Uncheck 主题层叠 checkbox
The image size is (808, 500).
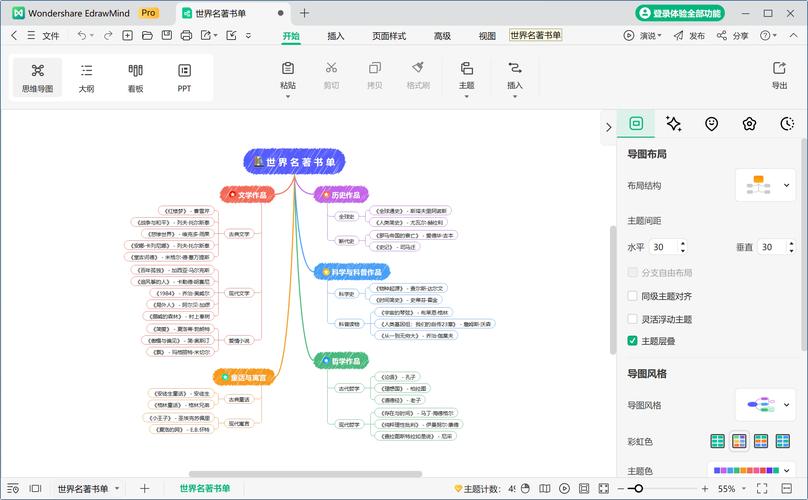coord(632,341)
